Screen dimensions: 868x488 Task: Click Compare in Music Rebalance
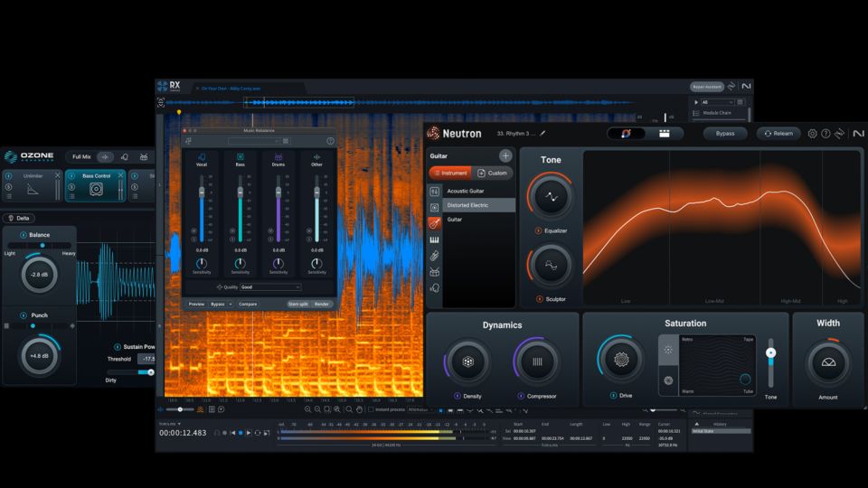(248, 304)
